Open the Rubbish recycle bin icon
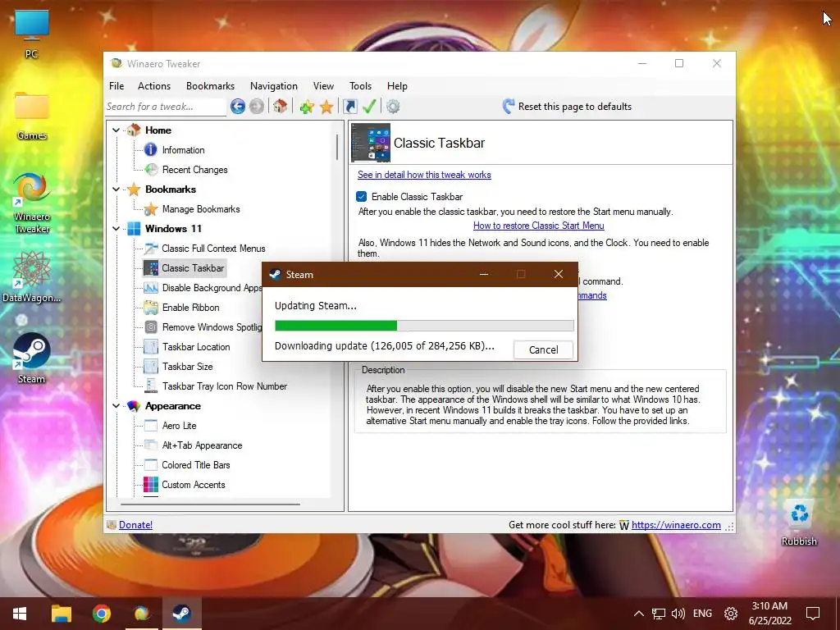This screenshot has width=840, height=630. [799, 522]
